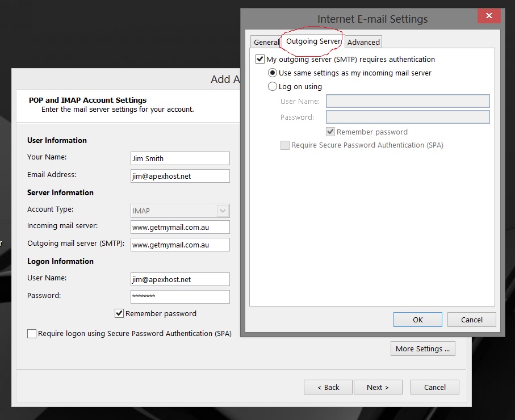515x420 pixels.
Task: Edit the Incoming mail server field
Action: tap(179, 226)
